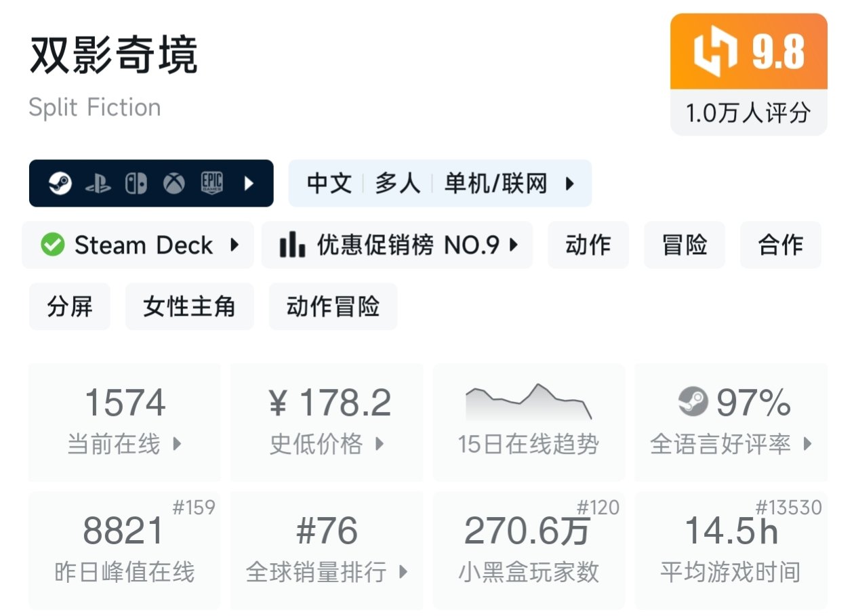Click the PlayStation platform icon

[98, 184]
